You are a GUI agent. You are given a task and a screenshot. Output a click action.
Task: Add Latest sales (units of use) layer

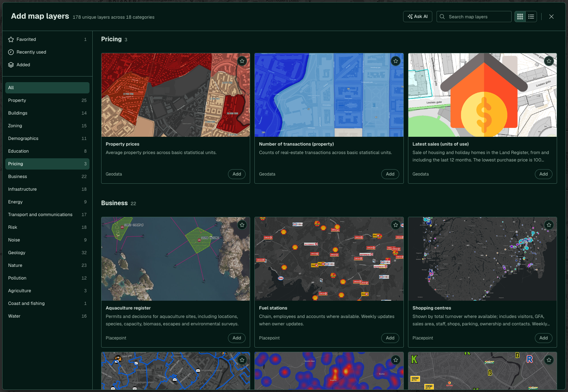(x=544, y=174)
